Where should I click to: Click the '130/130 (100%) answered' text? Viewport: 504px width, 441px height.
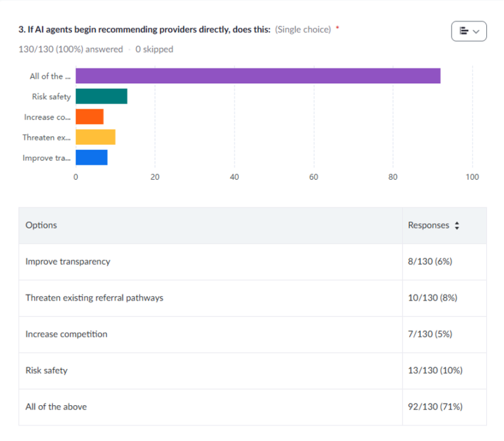[71, 49]
